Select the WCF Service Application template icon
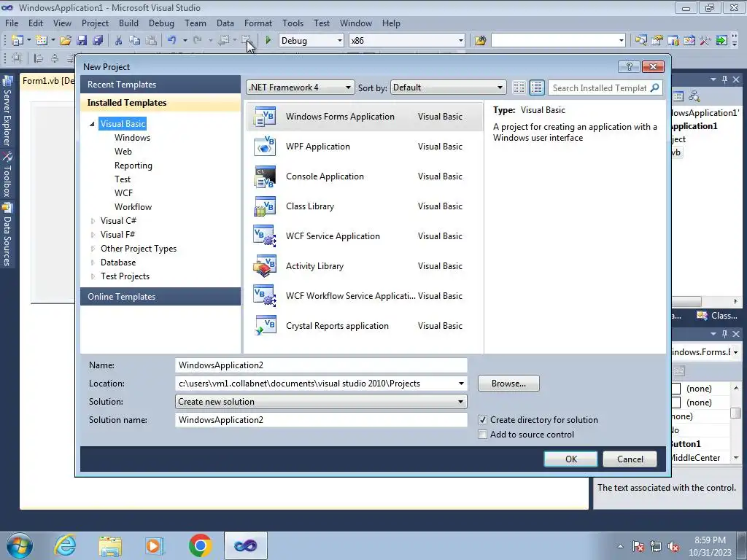The height and width of the screenshot is (560, 747). (265, 236)
